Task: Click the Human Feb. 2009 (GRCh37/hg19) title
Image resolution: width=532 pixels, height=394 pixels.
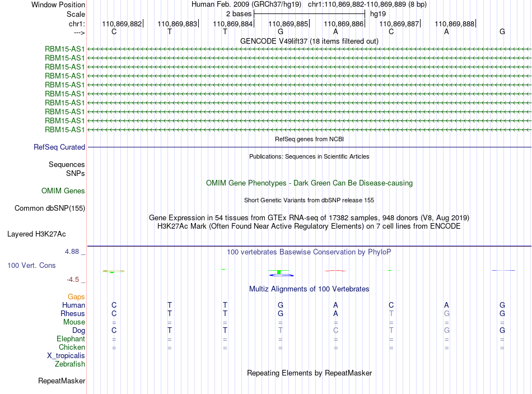Action: (x=246, y=4)
